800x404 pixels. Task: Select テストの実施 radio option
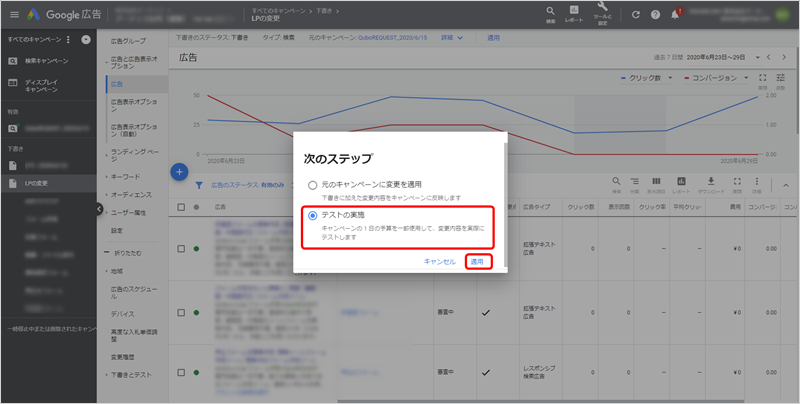(313, 215)
